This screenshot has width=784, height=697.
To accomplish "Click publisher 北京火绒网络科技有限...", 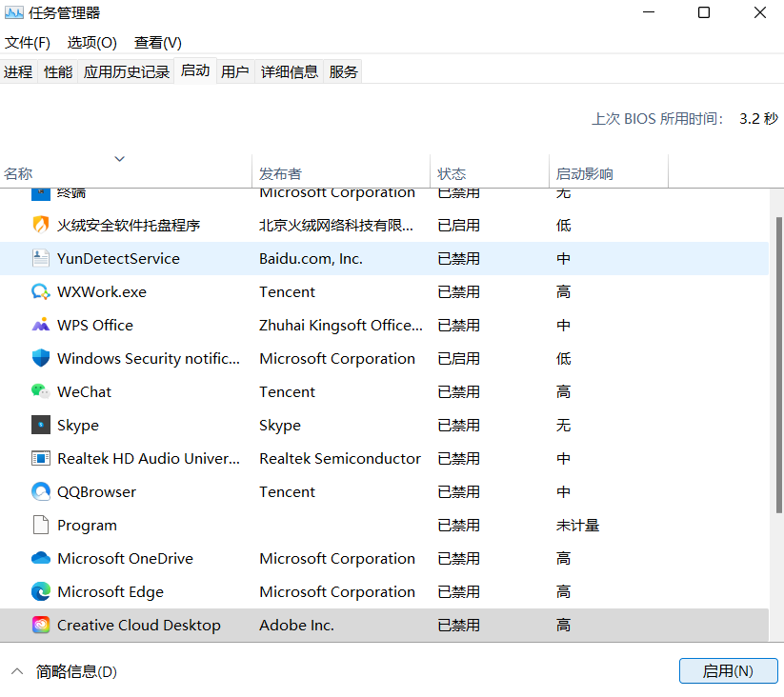I will pos(336,226).
